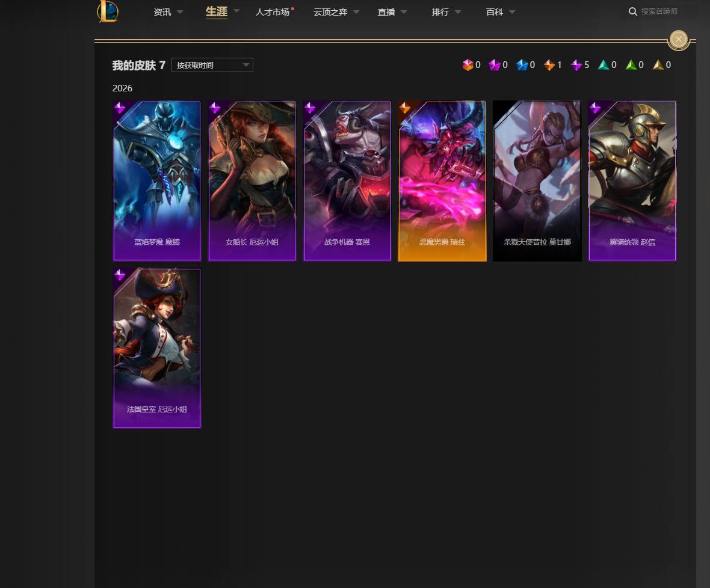Open the 女船长 厄运小姐 skin card
This screenshot has width=710, height=588.
pos(252,181)
